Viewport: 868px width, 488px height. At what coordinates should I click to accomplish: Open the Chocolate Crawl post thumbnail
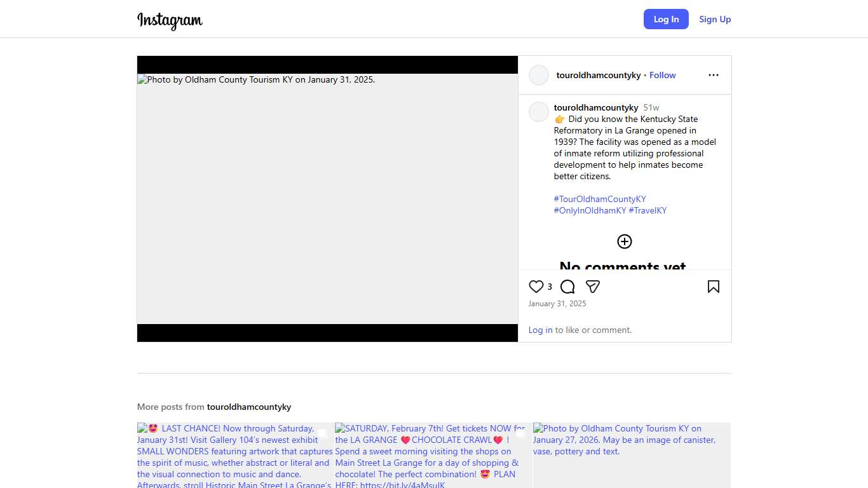click(433, 455)
